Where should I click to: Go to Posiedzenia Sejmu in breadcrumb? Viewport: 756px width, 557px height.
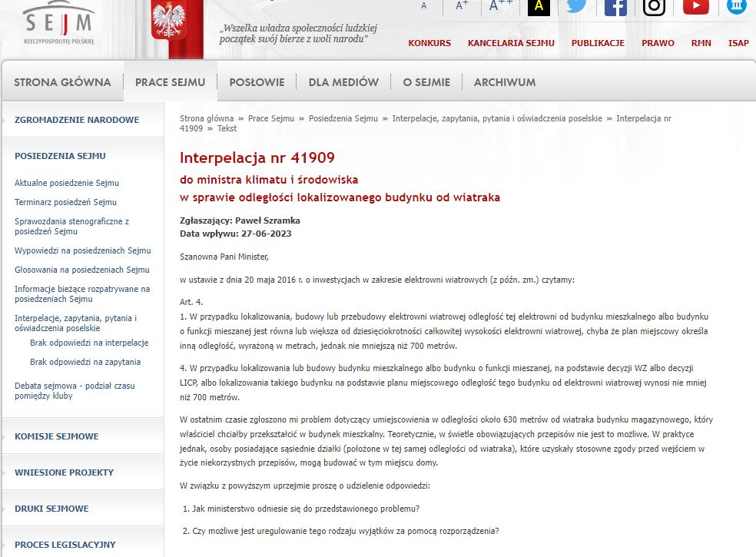(x=343, y=119)
